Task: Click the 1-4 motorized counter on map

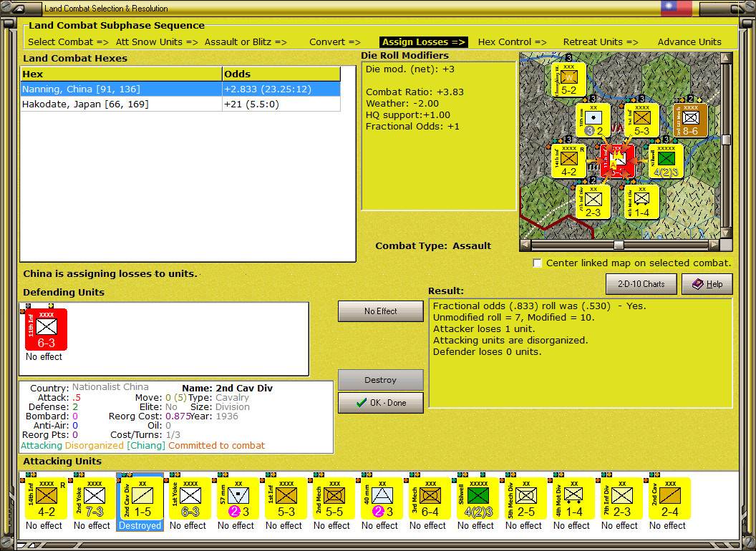Action: click(641, 202)
